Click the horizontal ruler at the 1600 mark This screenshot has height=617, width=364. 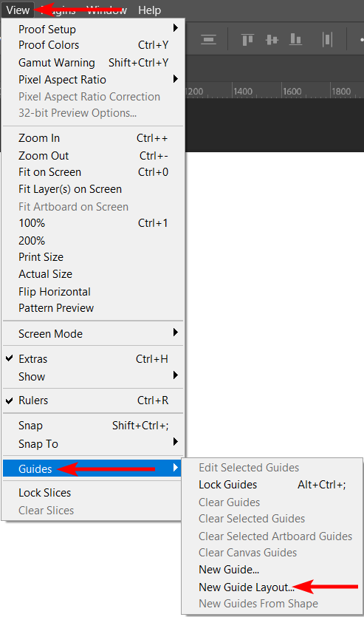tap(292, 92)
